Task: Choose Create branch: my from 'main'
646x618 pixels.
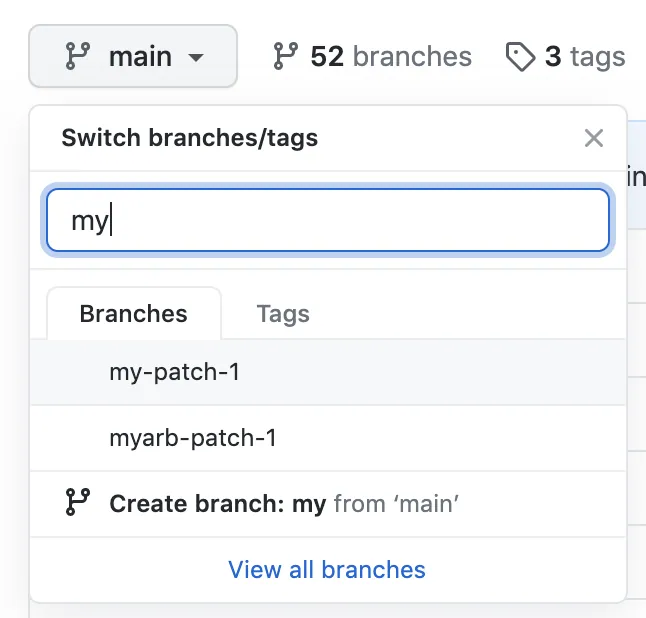Action: (x=217, y=503)
